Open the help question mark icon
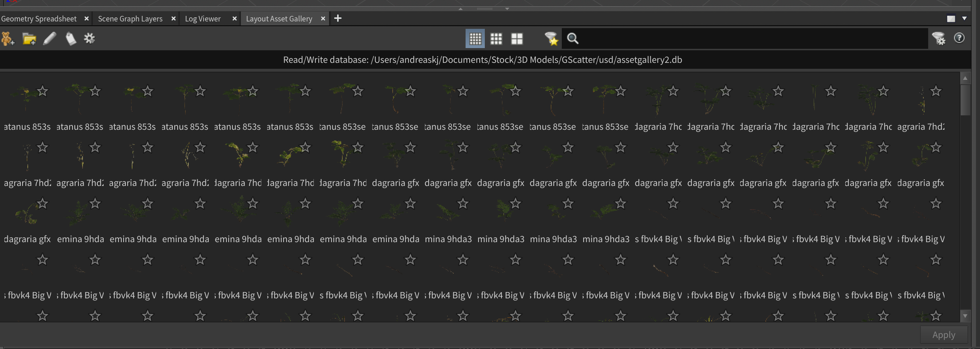Viewport: 980px width, 349px height. 959,38
